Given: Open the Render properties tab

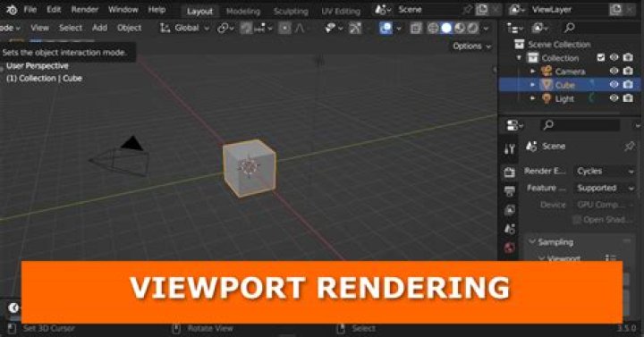Looking at the screenshot, I should (510, 173).
